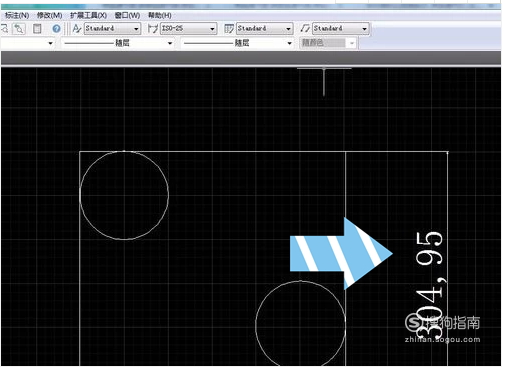
Task: Expand the first 随层 linetype dropdown
Action: click(118, 43)
